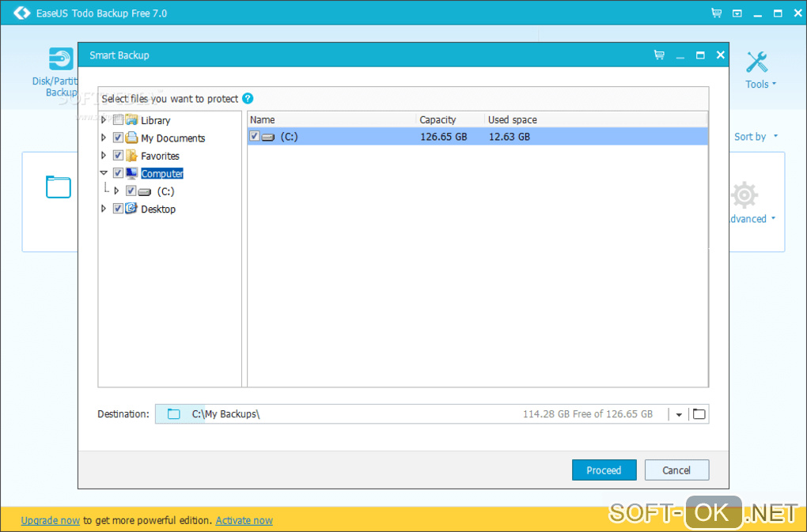807x532 pixels.
Task: Click the C: drive icon in file list
Action: [268, 138]
